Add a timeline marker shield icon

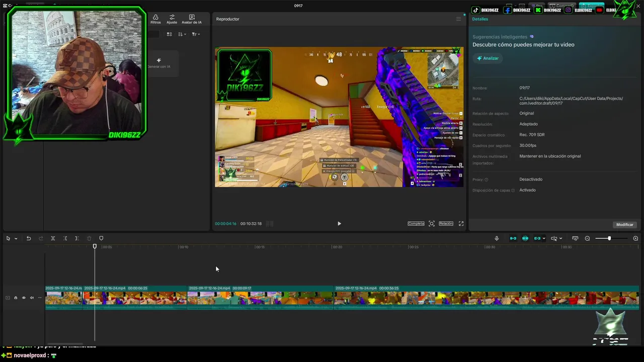coord(101,238)
